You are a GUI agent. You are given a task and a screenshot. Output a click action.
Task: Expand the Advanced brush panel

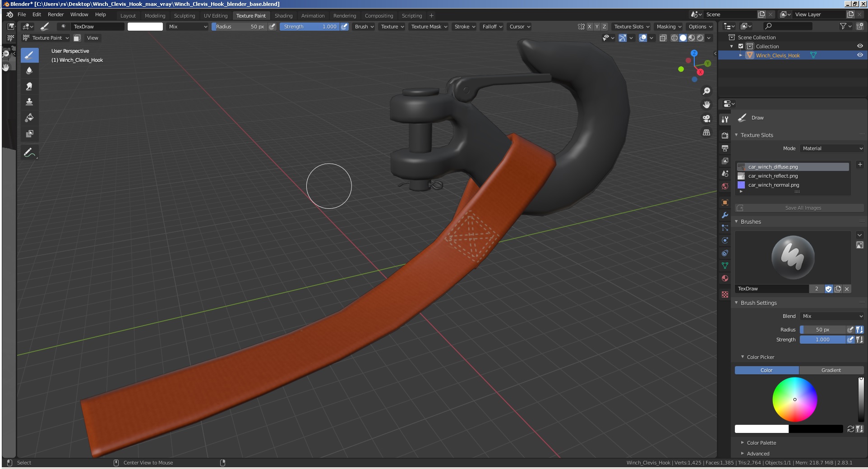758,454
